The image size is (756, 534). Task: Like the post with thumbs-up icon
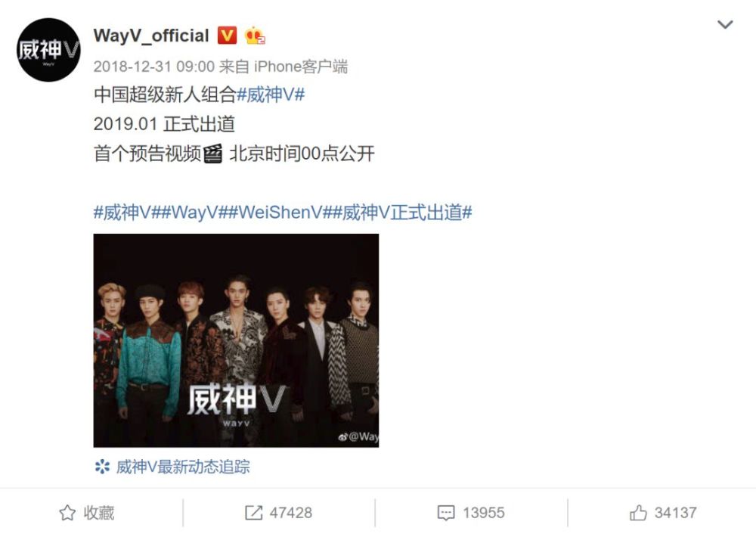pos(638,512)
